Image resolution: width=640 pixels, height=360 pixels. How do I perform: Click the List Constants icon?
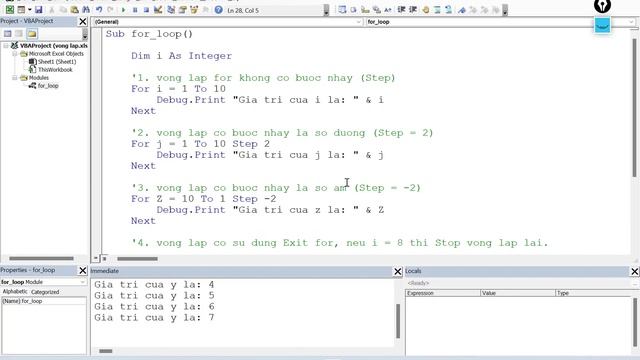click(353, 10)
